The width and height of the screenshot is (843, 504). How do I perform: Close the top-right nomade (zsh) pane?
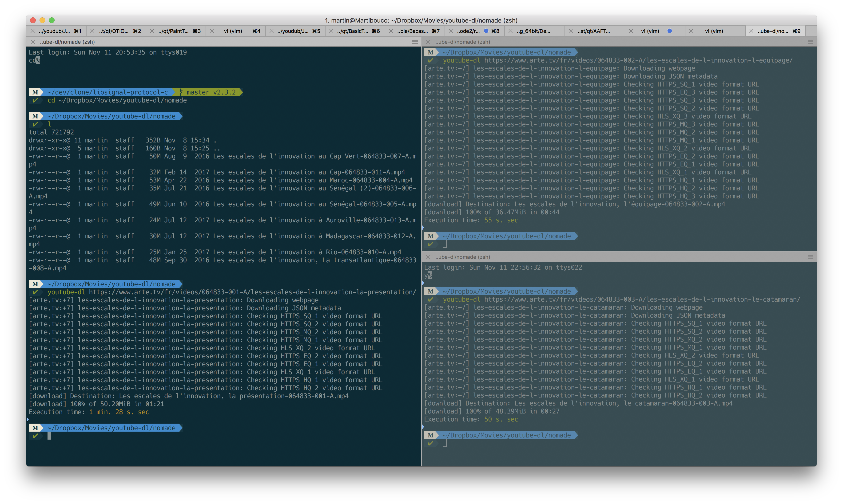[x=428, y=42]
